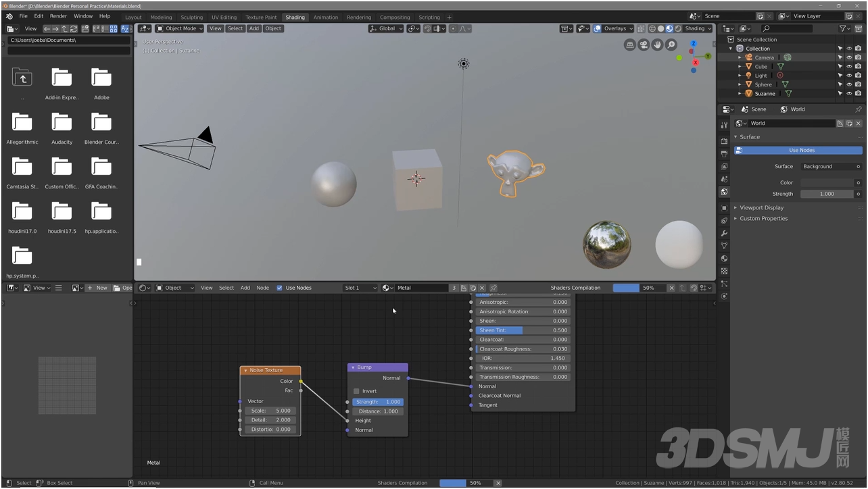Switch file browser to thumbnail display

(x=114, y=28)
